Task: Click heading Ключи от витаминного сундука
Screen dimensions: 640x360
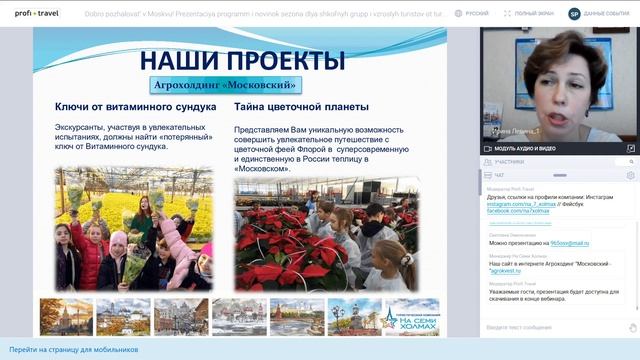Action: point(136,107)
